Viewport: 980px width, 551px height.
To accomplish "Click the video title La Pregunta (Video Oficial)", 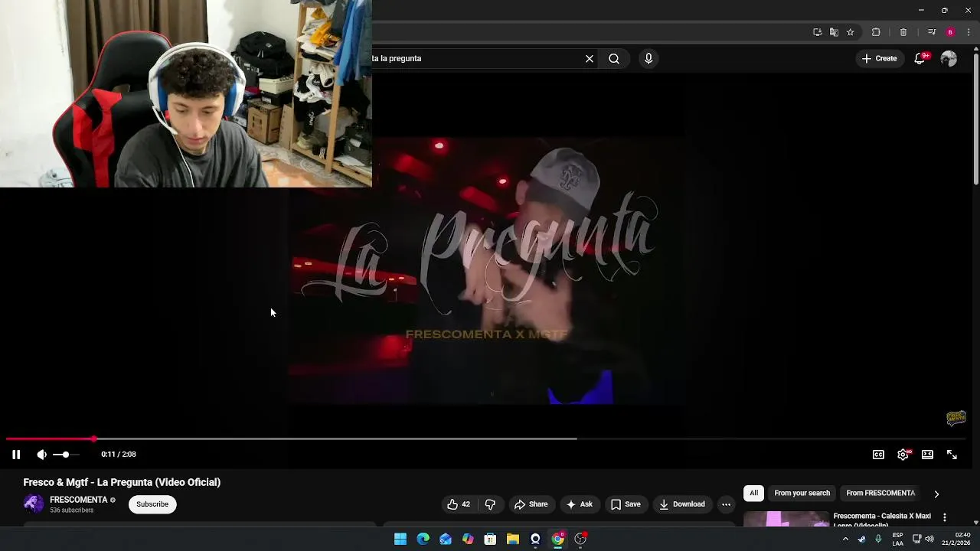I will [x=122, y=482].
